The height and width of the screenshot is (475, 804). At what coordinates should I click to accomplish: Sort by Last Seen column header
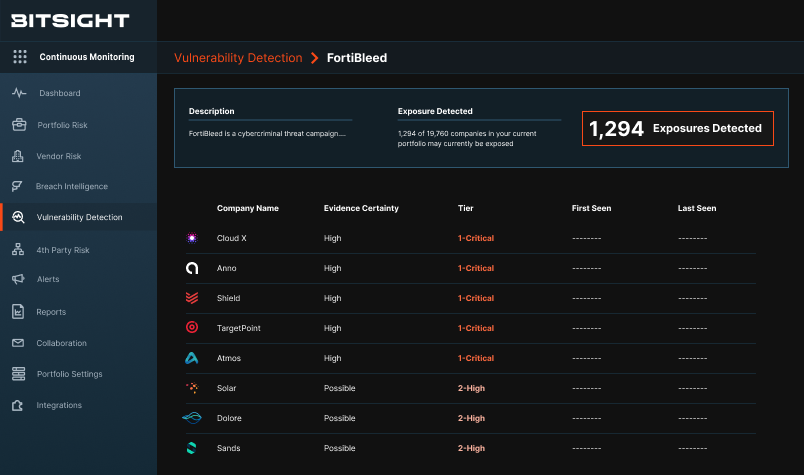coord(697,208)
